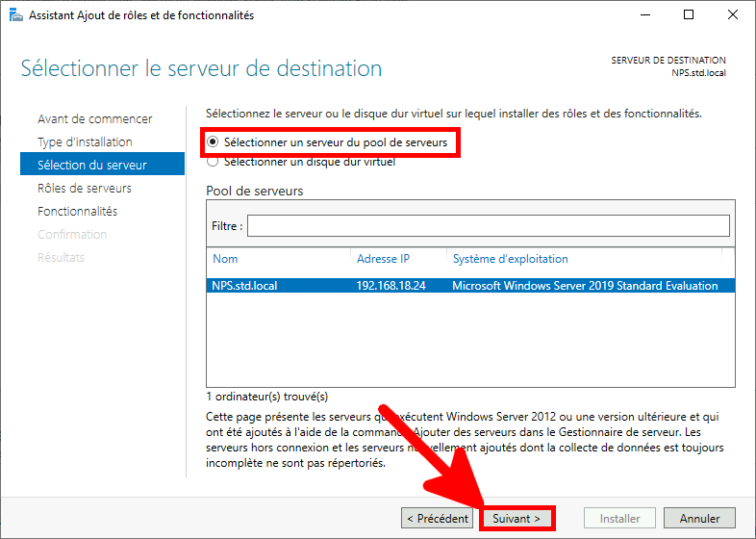Select 'Sélection du serveur' in the sidebar
This screenshot has width=756, height=539.
tap(91, 166)
